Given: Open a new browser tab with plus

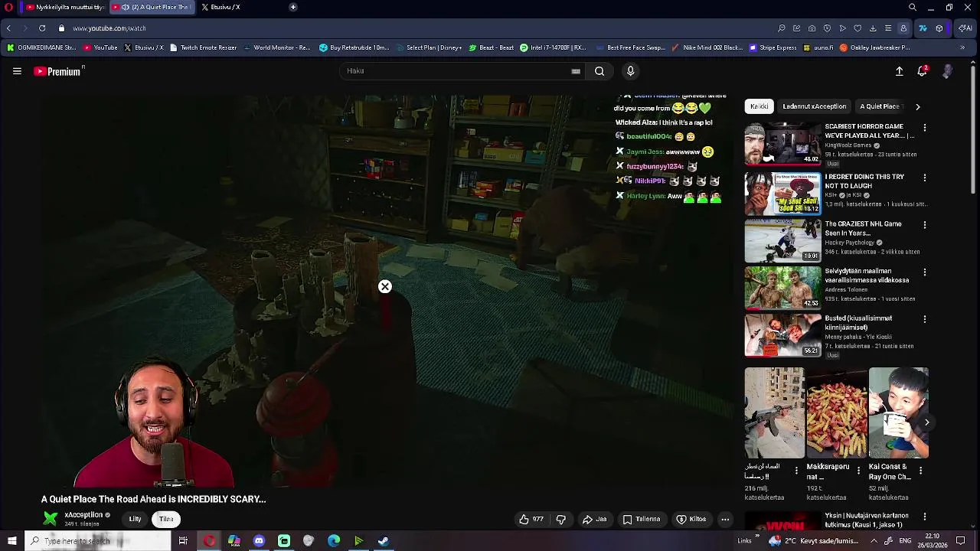Looking at the screenshot, I should 293,7.
